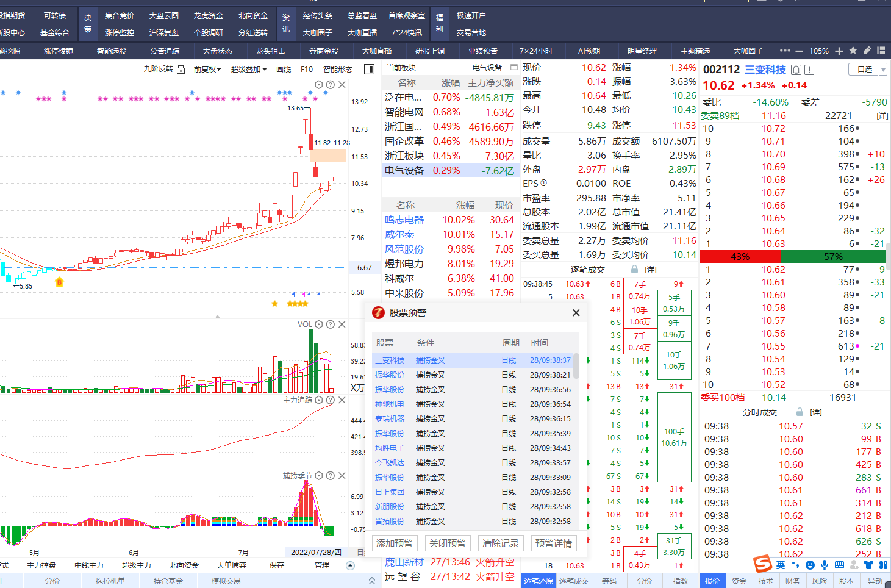Zoom out with the minus icon
The width and height of the screenshot is (891, 588).
tap(801, 51)
